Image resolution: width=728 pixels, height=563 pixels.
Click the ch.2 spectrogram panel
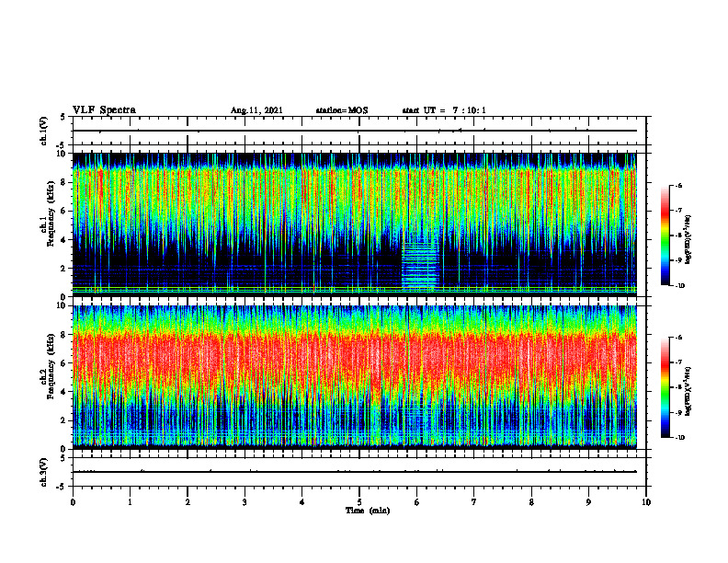[354, 377]
